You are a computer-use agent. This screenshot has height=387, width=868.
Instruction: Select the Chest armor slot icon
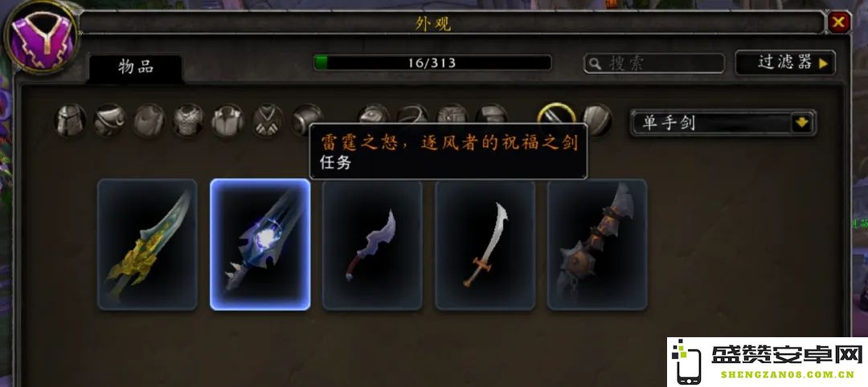[x=188, y=120]
